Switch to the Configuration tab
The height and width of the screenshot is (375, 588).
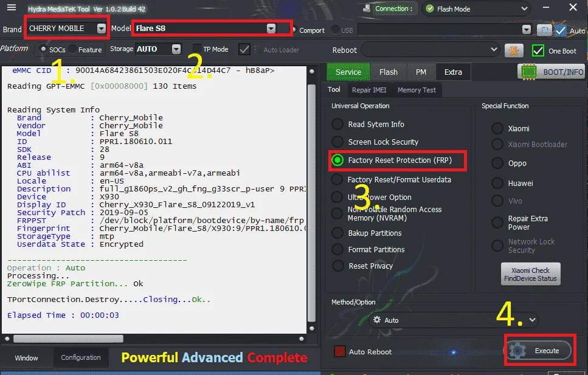tap(81, 357)
